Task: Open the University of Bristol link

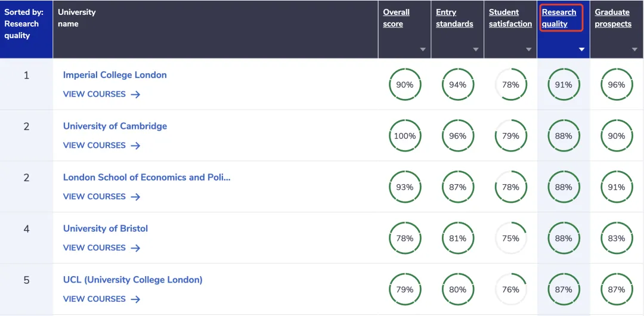Action: (106, 228)
